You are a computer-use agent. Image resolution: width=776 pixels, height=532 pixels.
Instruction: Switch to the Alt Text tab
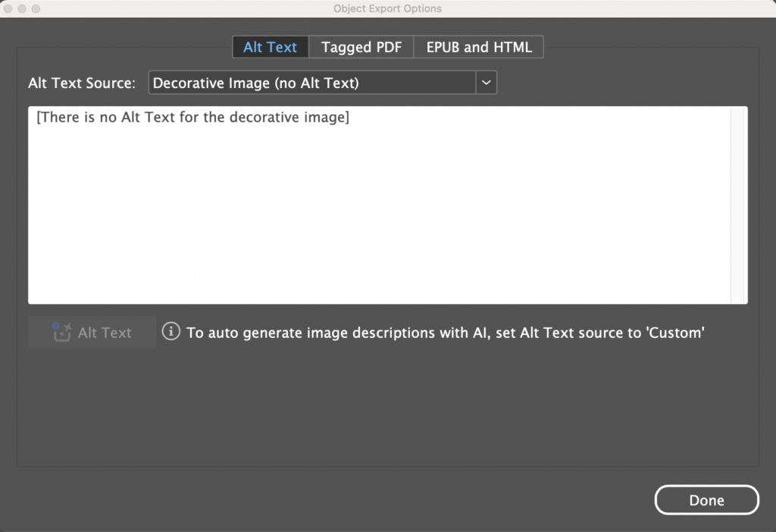click(270, 47)
